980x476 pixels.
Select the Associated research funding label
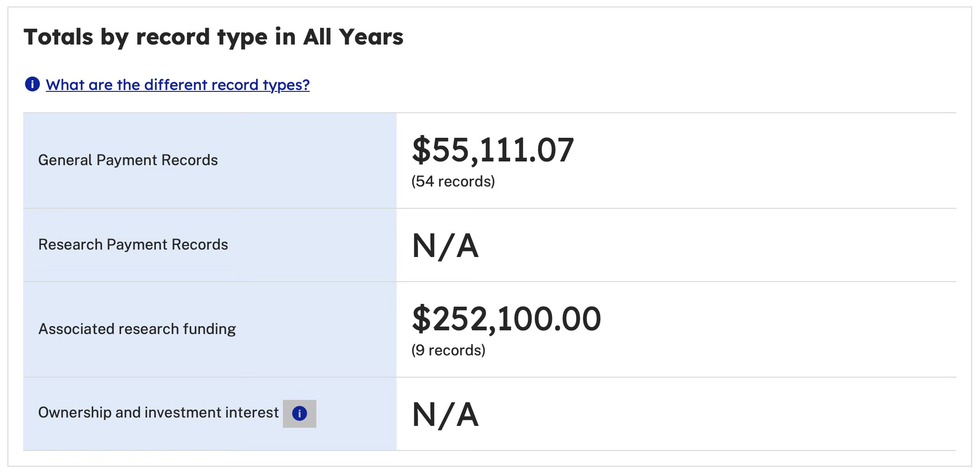pyautogui.click(x=137, y=329)
